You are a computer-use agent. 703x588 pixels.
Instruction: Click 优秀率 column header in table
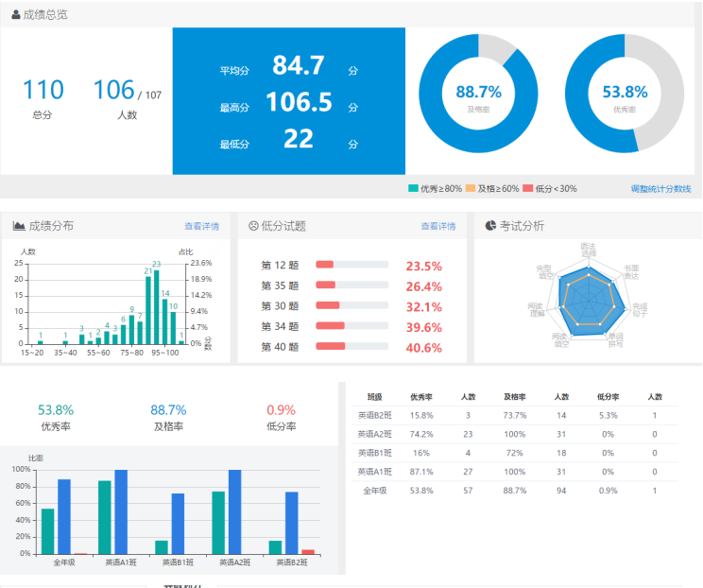tap(421, 397)
